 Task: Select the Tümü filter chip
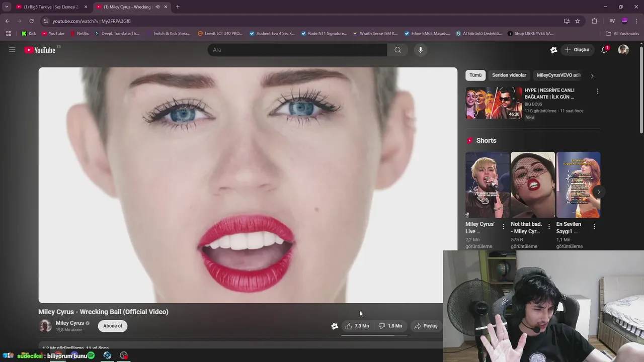475,75
